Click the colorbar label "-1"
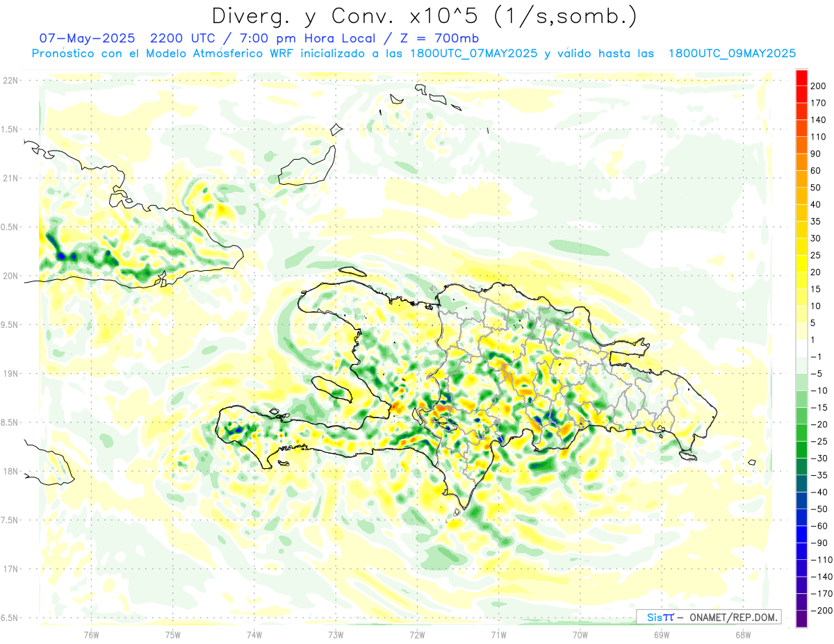This screenshot has width=834, height=644. (x=816, y=356)
